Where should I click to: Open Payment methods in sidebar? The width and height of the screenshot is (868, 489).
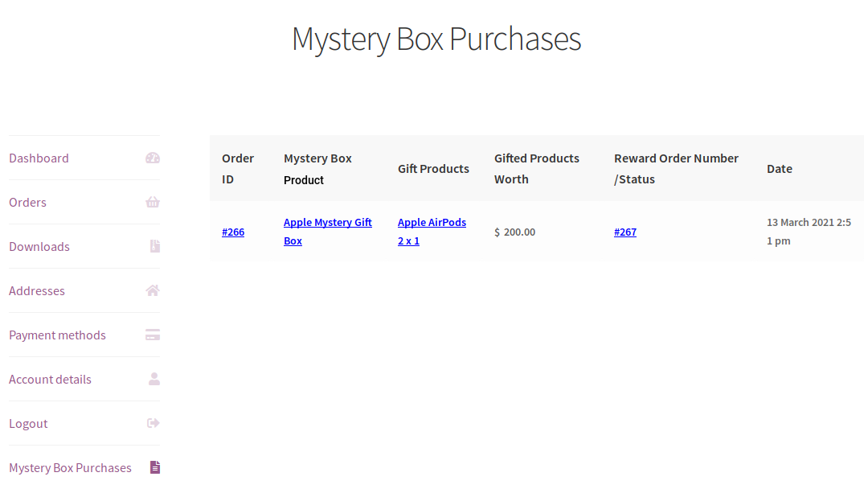point(57,335)
